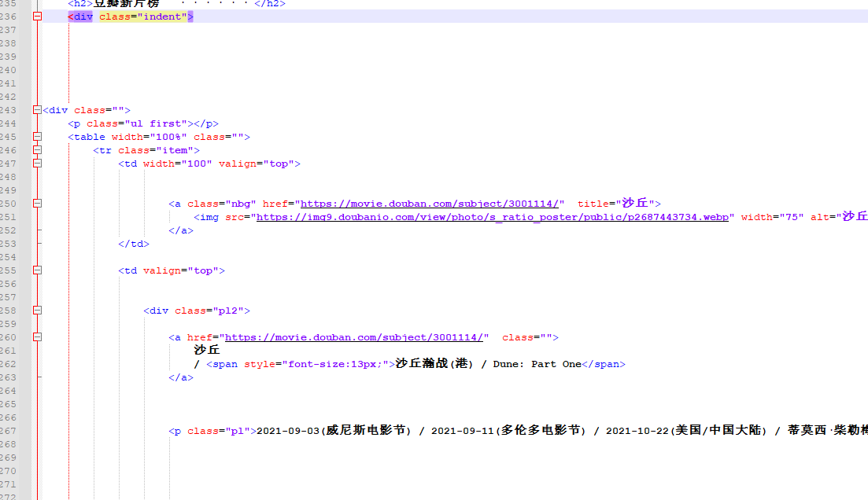Click the </a> closing tag after img line
Screen dimensions: 868x500
(181, 230)
